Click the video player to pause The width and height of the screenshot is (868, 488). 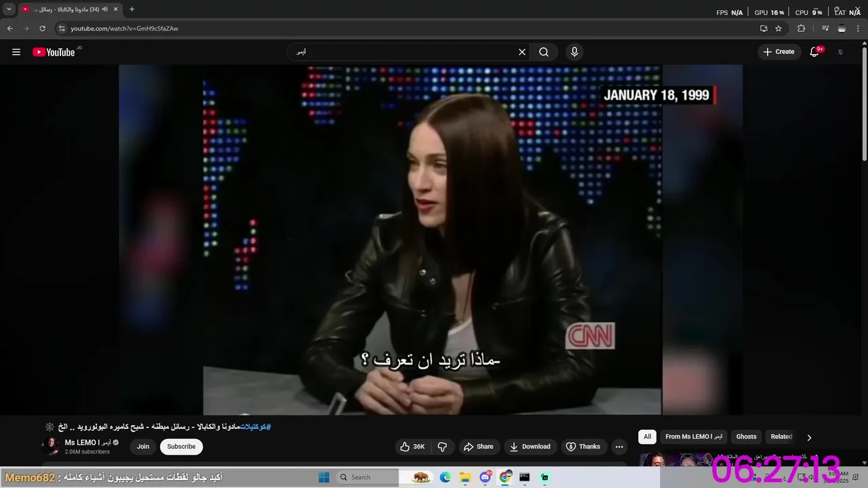click(431, 240)
